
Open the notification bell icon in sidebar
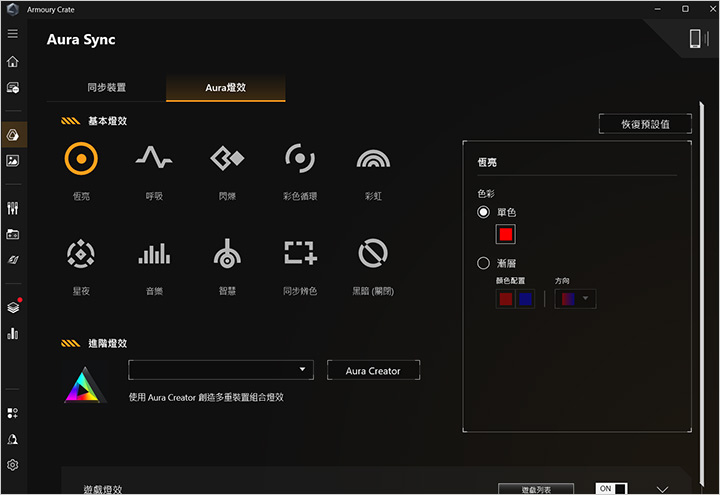[13, 439]
